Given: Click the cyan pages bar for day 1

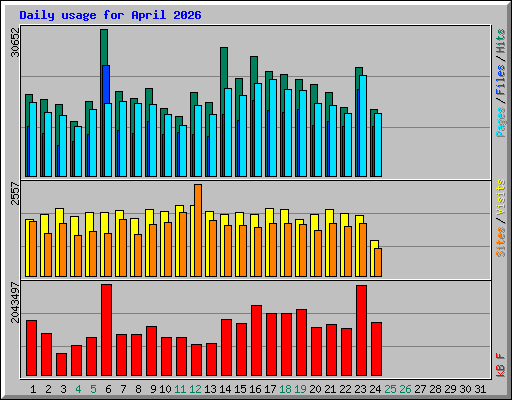Looking at the screenshot, I should 33,139.
